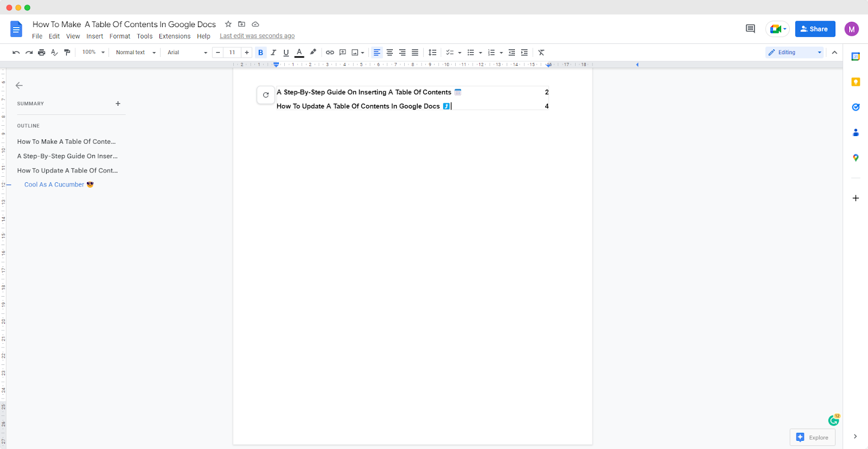Jump to 'Cool As A Cucumber' outline heading
This screenshot has width=868, height=449.
(x=59, y=185)
